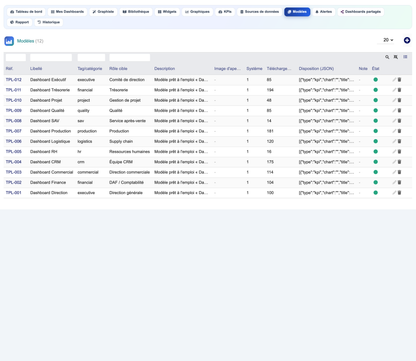
Task: Open the Tableau de bord tab
Action: pyautogui.click(x=26, y=12)
